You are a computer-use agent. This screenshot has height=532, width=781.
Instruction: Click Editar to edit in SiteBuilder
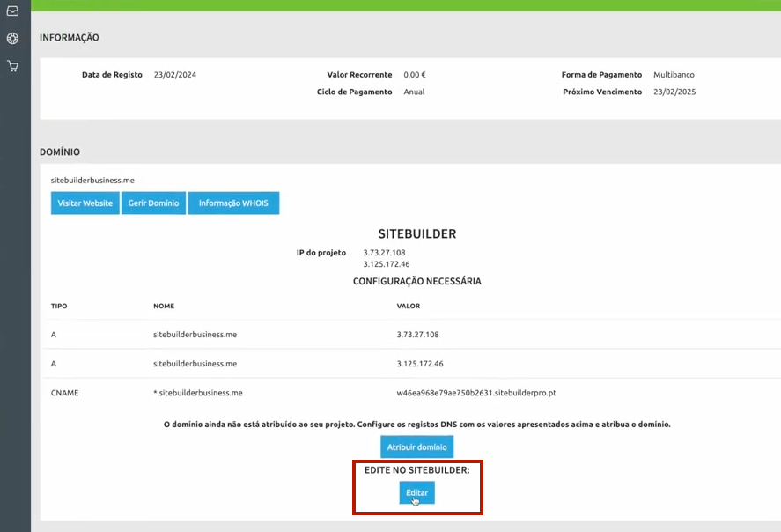(416, 492)
